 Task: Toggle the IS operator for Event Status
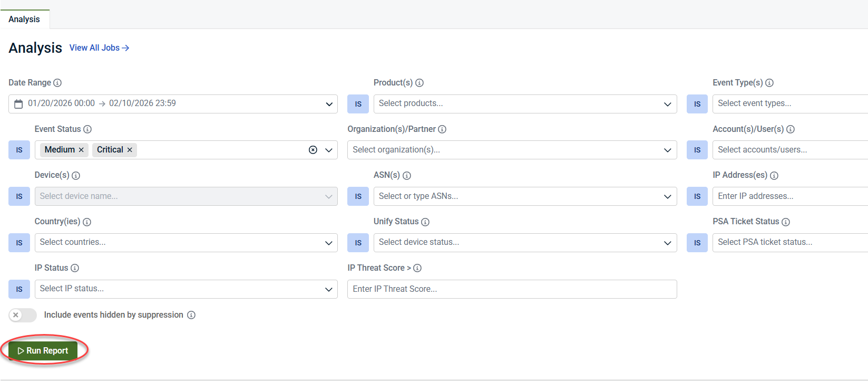19,150
